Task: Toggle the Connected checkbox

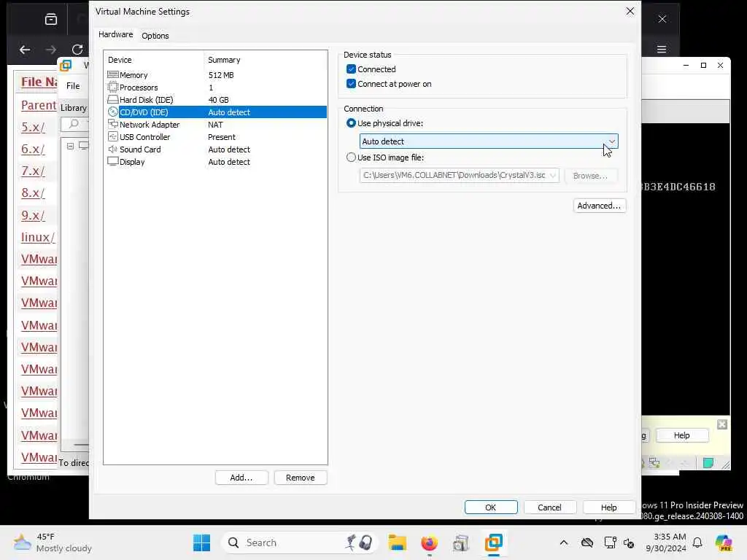Action: point(351,69)
